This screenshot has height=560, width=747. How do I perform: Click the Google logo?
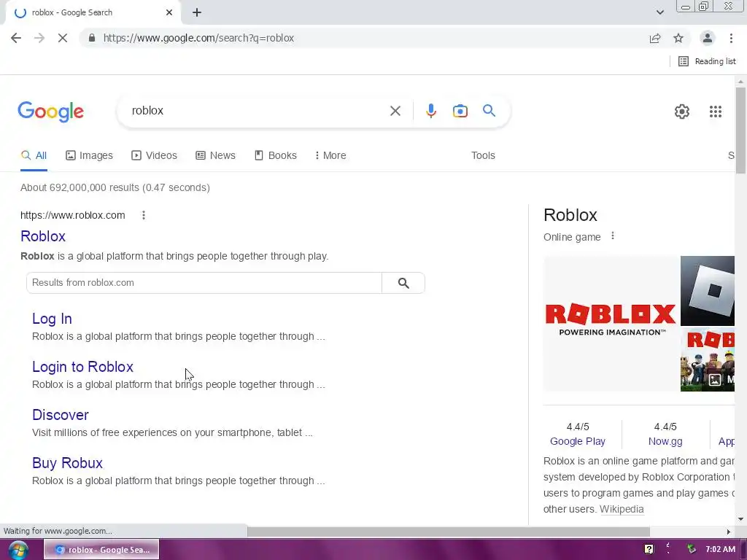tap(50, 112)
